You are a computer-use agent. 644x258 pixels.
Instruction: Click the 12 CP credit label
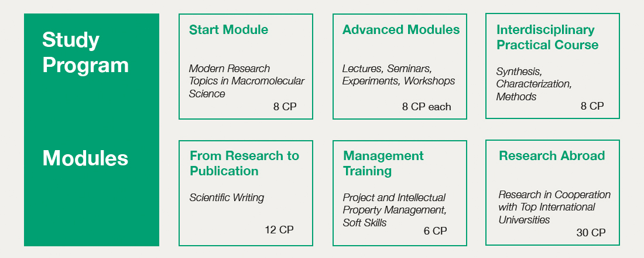pos(279,230)
